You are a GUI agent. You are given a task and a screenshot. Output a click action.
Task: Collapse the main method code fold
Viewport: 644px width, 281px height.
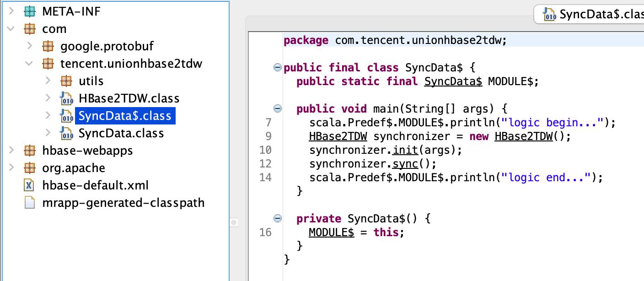277,109
